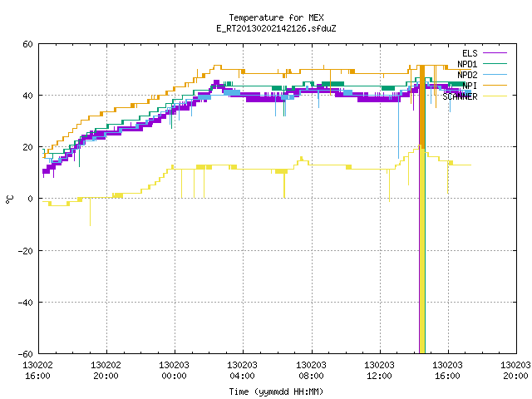The height and width of the screenshot is (399, 532).
Task: Select the filename E_RT20130202142126.sfduZ subtitle
Action: coord(276,28)
